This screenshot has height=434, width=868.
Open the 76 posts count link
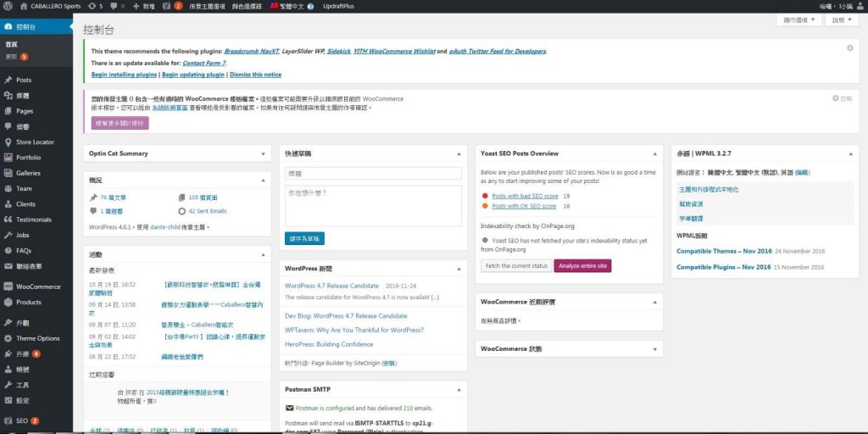pos(113,197)
